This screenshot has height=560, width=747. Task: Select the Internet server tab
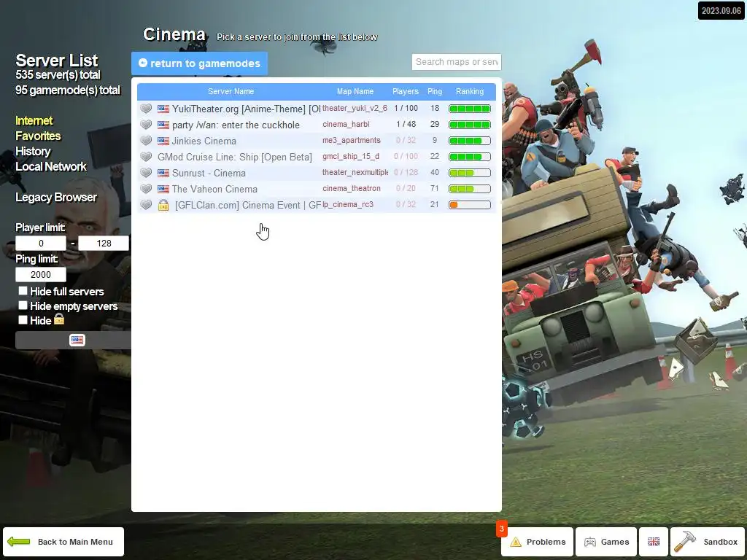[x=34, y=121]
